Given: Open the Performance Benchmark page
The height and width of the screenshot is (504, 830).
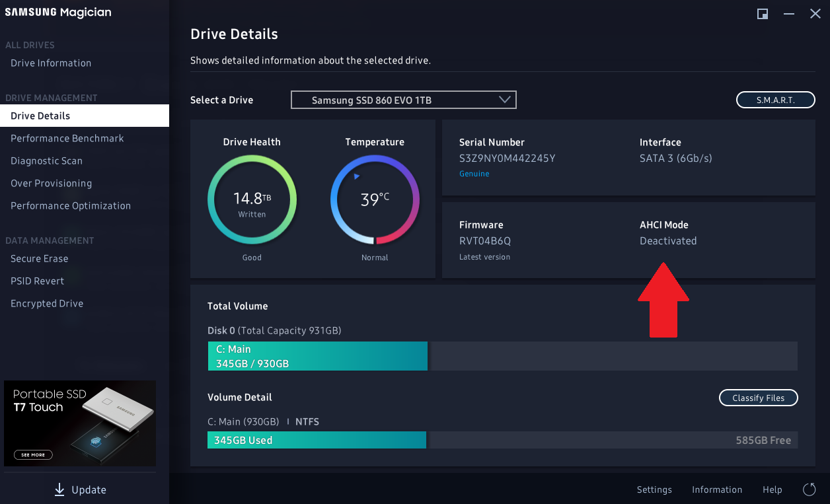Looking at the screenshot, I should (67, 139).
